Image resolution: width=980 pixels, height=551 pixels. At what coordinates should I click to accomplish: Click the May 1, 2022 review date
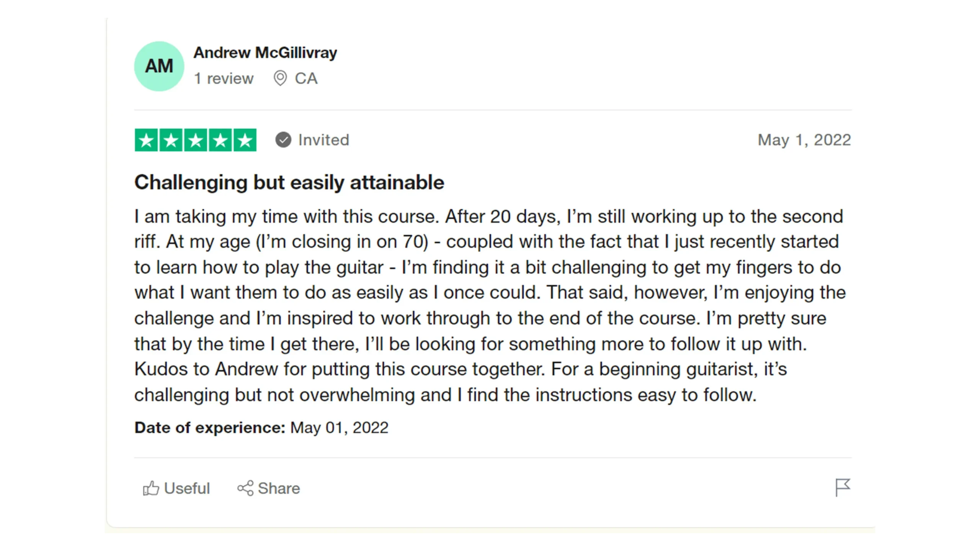coord(804,140)
